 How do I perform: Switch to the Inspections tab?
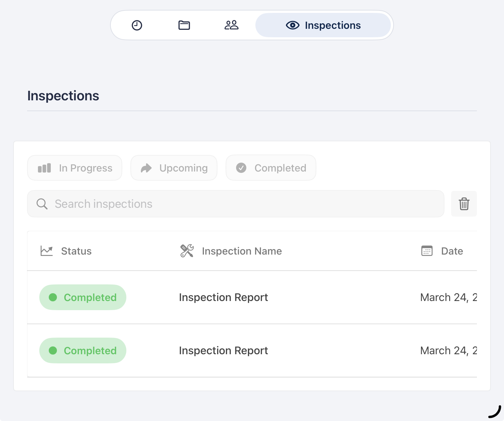(323, 25)
